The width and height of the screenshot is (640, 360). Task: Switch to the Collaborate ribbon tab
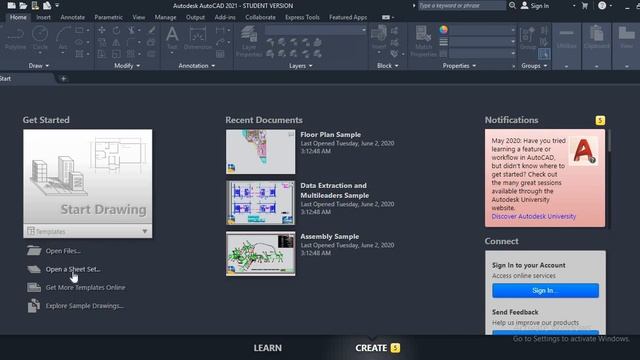260,17
